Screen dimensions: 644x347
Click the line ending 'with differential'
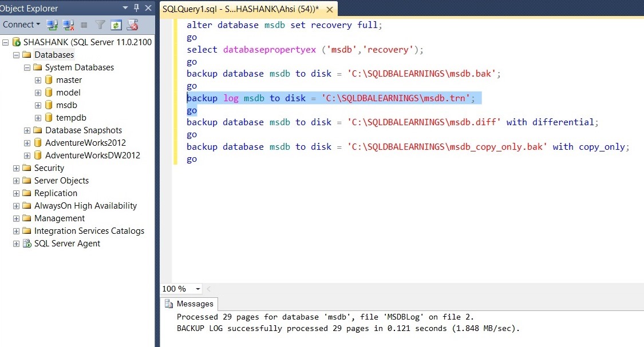(x=393, y=122)
